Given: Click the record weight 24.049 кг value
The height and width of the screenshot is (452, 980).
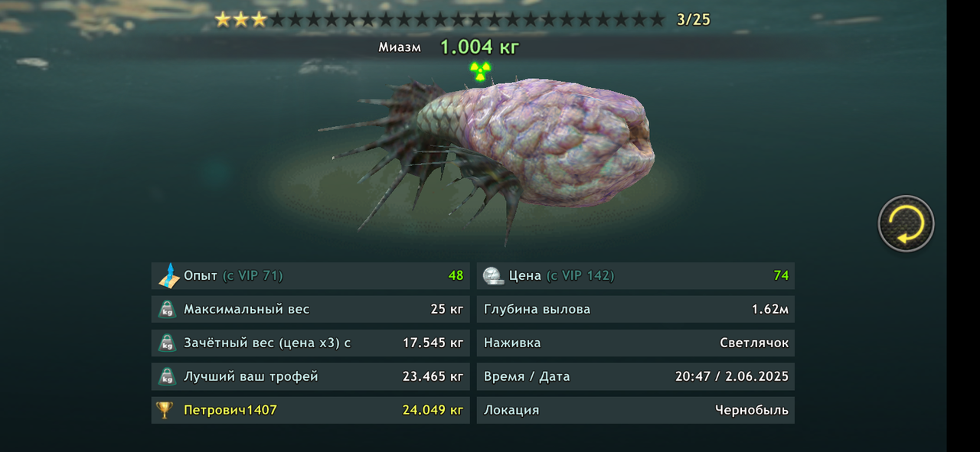Looking at the screenshot, I should [433, 410].
